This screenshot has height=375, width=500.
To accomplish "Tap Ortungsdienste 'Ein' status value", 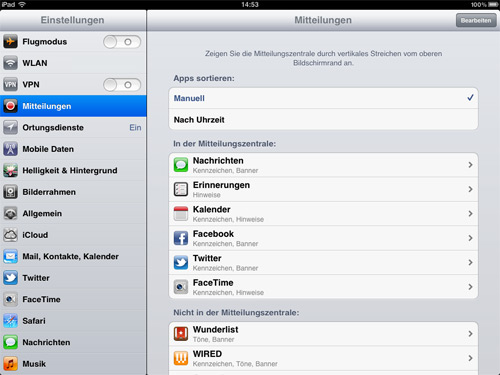I will tap(135, 128).
